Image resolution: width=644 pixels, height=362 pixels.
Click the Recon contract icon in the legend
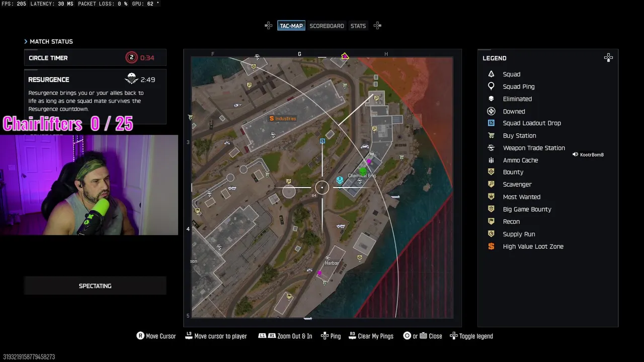coord(491,221)
